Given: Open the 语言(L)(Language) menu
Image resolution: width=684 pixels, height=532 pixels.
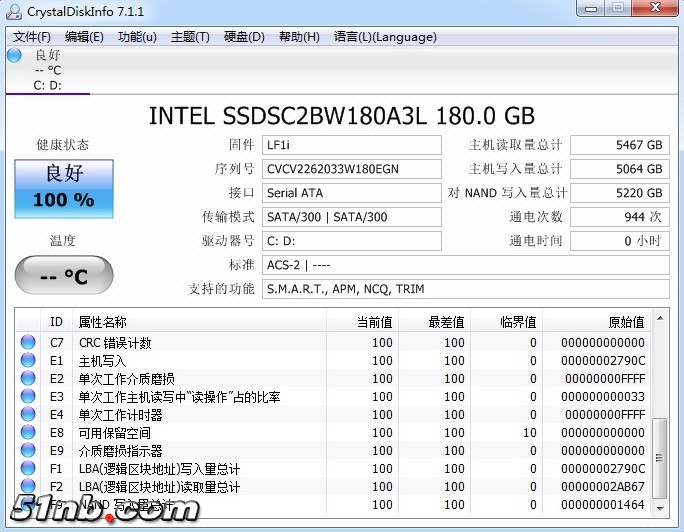Looking at the screenshot, I should click(385, 37).
